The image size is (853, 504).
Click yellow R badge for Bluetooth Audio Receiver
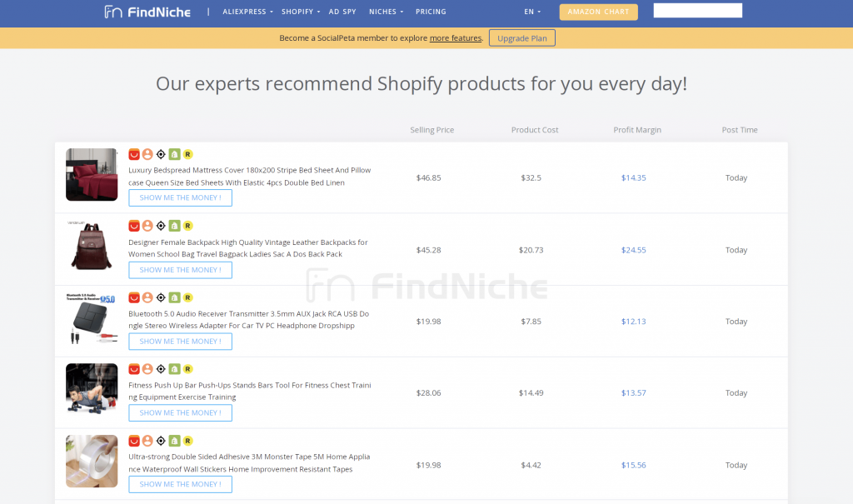pos(187,297)
